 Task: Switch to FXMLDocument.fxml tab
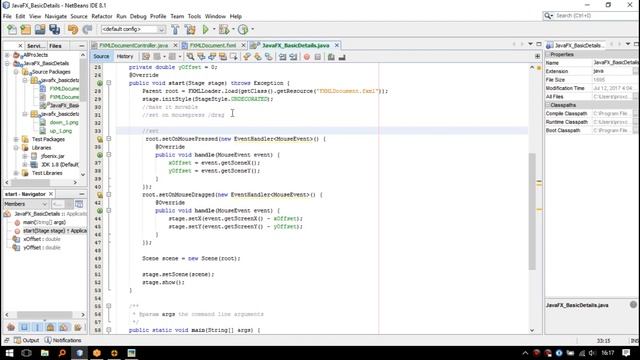pos(213,45)
